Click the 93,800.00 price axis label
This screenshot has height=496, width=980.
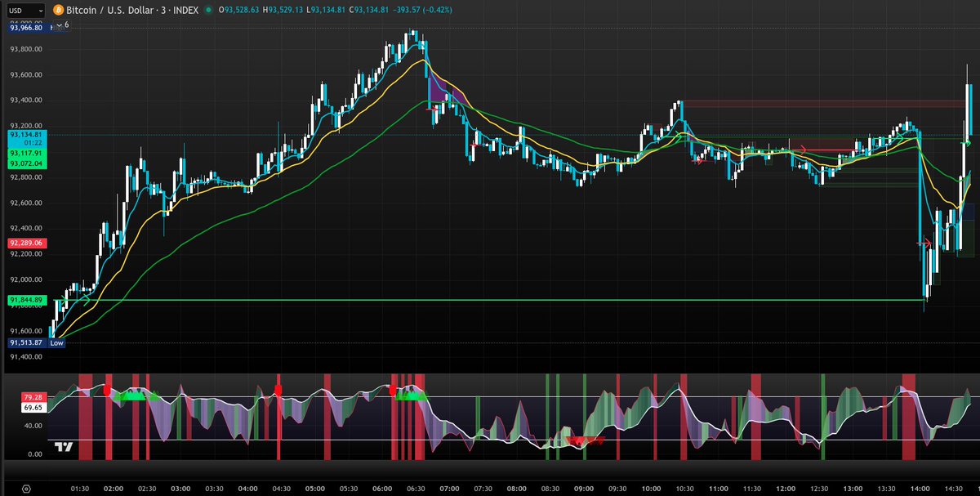click(x=25, y=49)
